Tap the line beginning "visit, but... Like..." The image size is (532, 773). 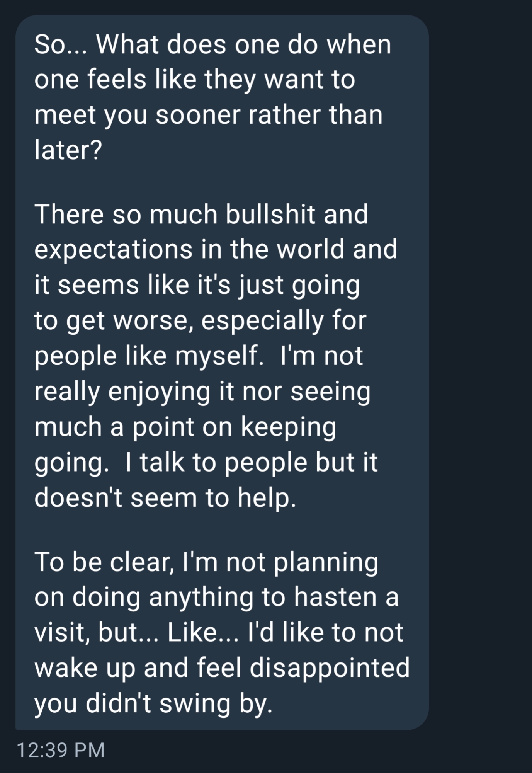point(219,633)
